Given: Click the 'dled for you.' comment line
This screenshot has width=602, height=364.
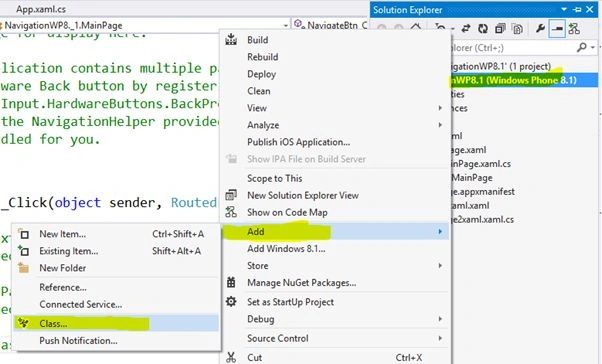Looking at the screenshot, I should (x=50, y=139).
